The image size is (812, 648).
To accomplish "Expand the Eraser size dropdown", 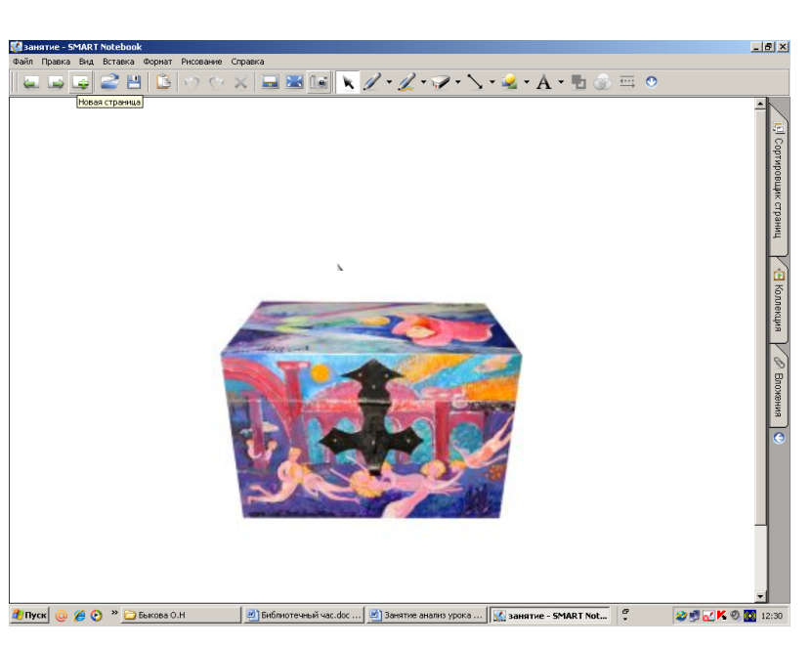I will pos(457,82).
